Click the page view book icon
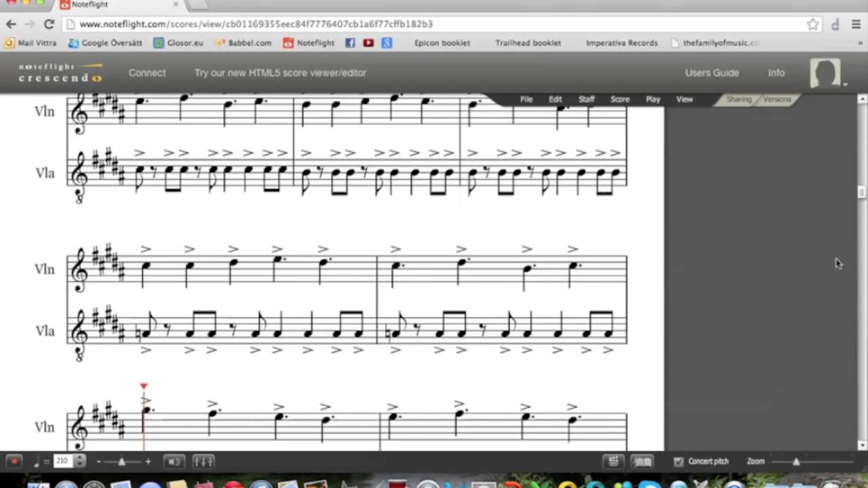 [x=642, y=462]
